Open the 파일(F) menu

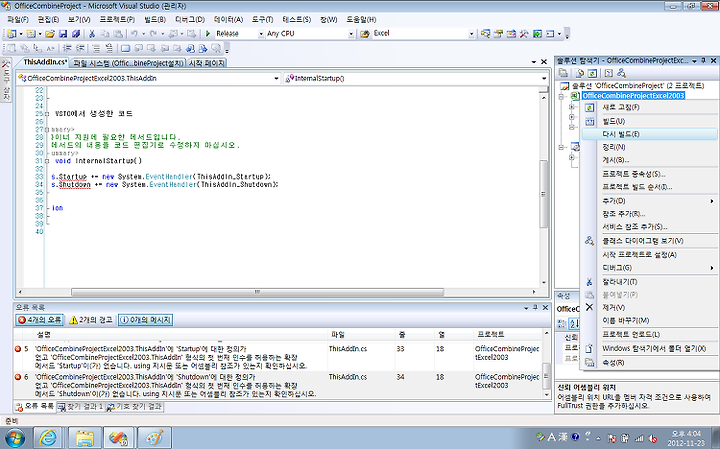tap(18, 20)
